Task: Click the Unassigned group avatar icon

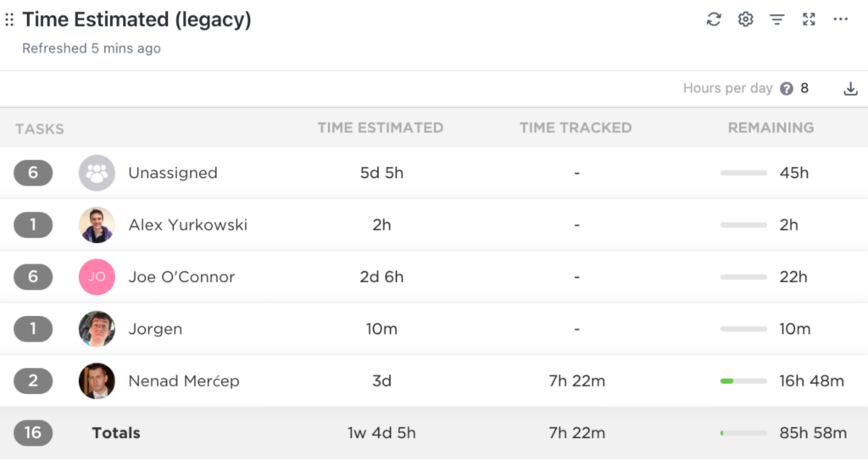Action: click(x=97, y=173)
